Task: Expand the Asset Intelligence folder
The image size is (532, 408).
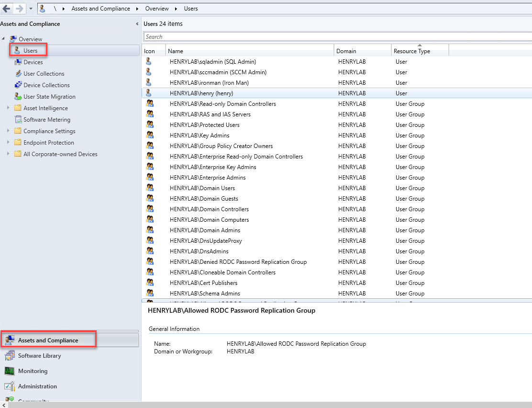Action: [8, 108]
